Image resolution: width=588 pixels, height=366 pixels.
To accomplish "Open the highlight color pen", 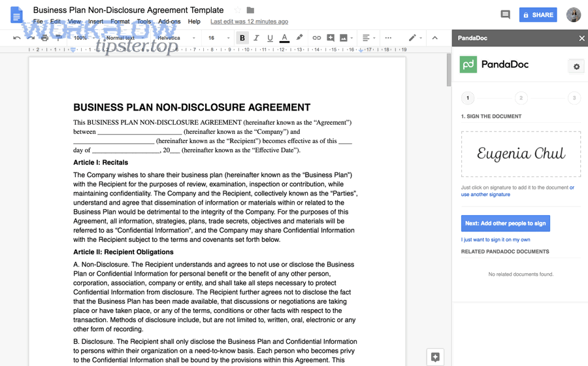I will (x=299, y=37).
